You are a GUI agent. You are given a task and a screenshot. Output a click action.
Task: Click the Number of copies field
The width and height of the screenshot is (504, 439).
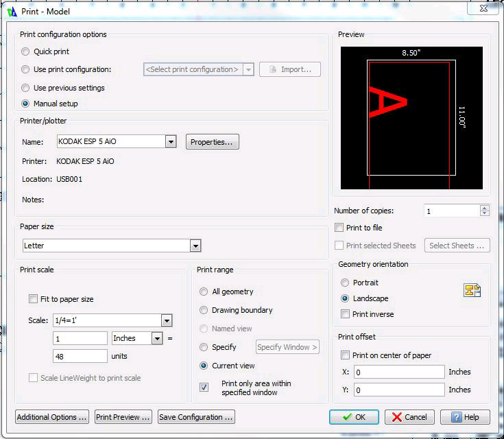tap(452, 211)
